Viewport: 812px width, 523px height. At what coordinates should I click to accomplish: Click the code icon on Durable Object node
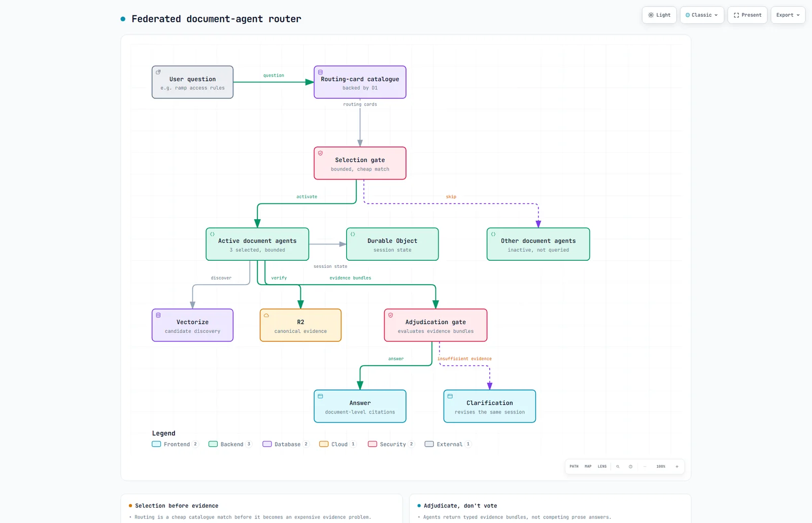pyautogui.click(x=353, y=234)
